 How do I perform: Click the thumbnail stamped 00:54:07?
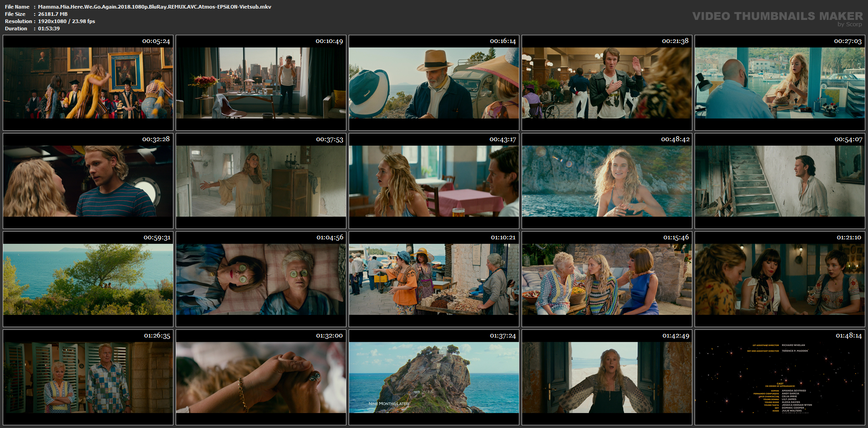[780, 181]
